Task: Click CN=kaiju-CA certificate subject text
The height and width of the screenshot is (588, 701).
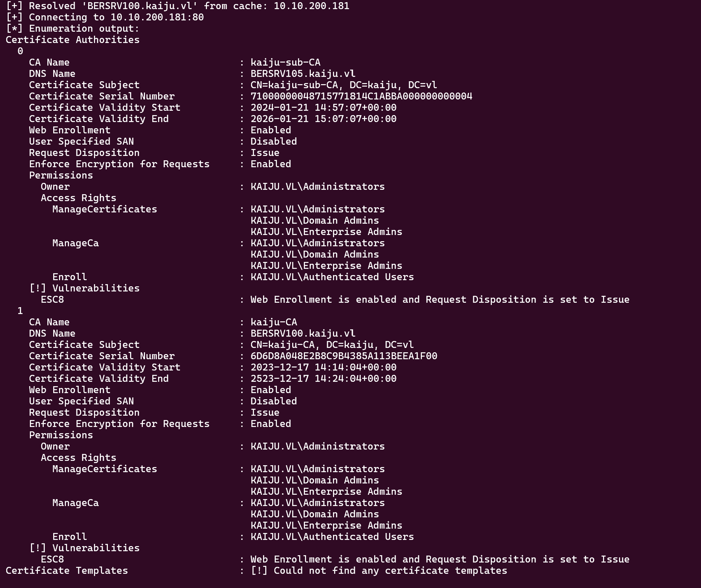Action: click(332, 345)
